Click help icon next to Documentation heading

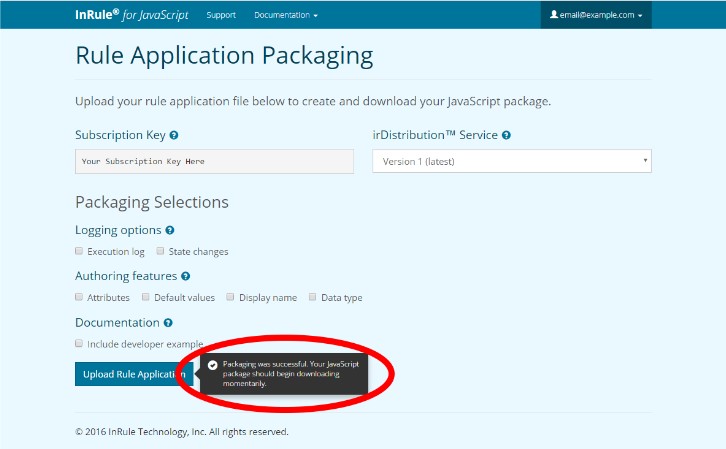click(168, 323)
